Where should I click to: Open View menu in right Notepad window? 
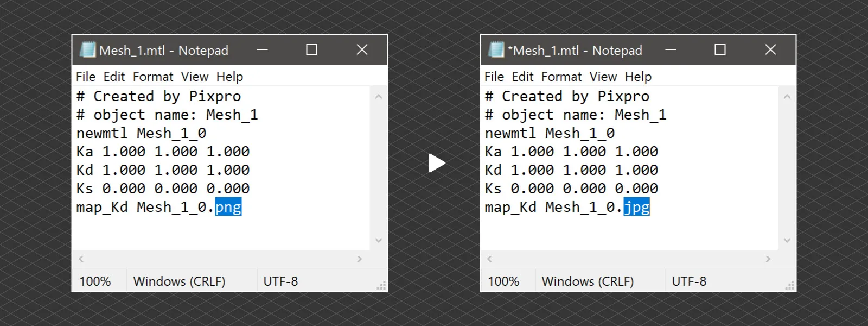pyautogui.click(x=603, y=77)
